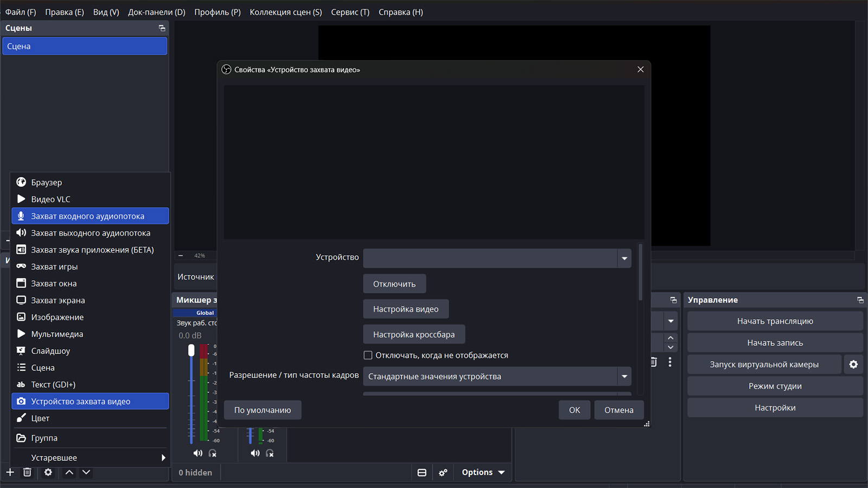The width and height of the screenshot is (868, 488).
Task: Toggle monitoring headphone icon on second channel
Action: [270, 453]
